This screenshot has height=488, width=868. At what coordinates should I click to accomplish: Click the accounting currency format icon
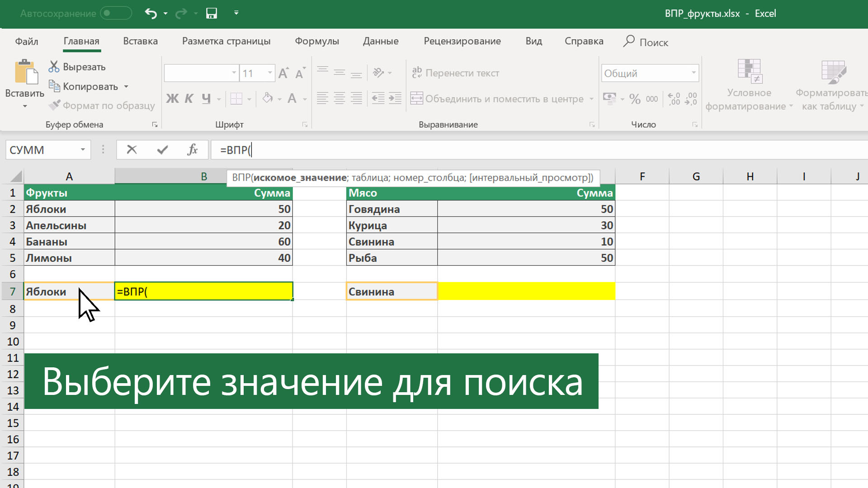pos(609,99)
